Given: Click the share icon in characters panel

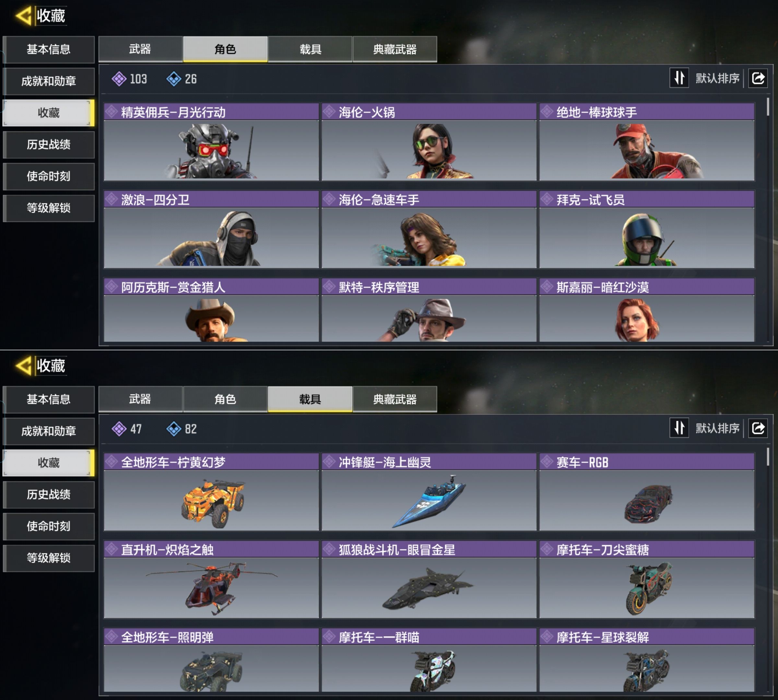Looking at the screenshot, I should [758, 78].
